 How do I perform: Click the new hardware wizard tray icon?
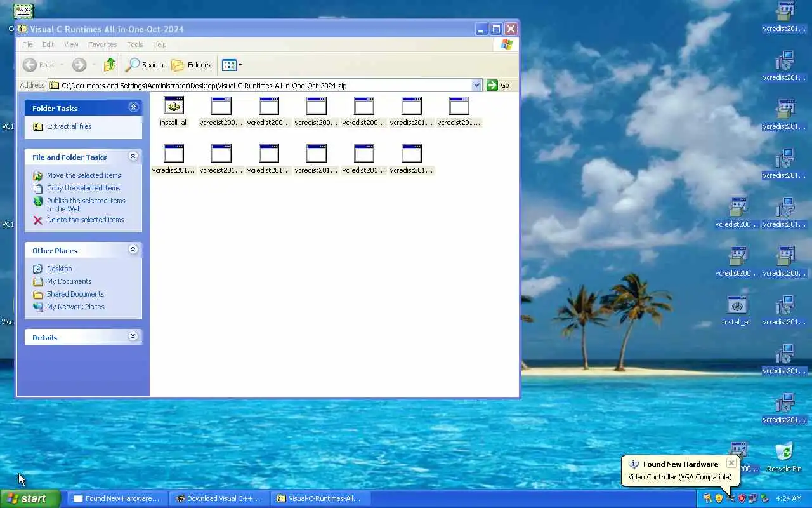coord(730,498)
